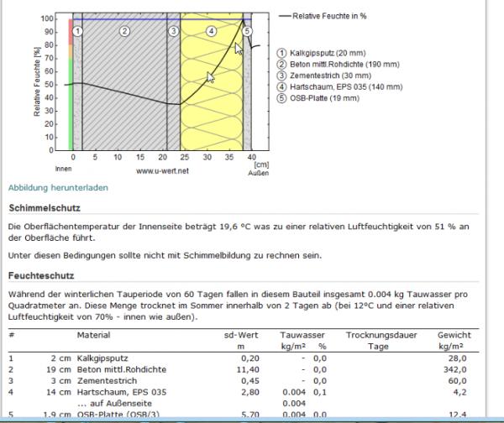The width and height of the screenshot is (504, 423).
Task: Click weight value '28,0'
Action: pos(458,358)
